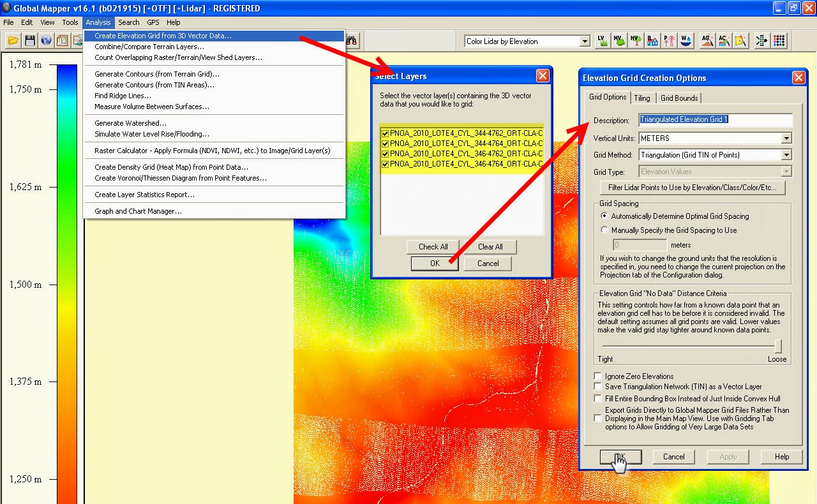Uncheck the 346-4764 lidar layer
817x504 pixels.
click(385, 164)
